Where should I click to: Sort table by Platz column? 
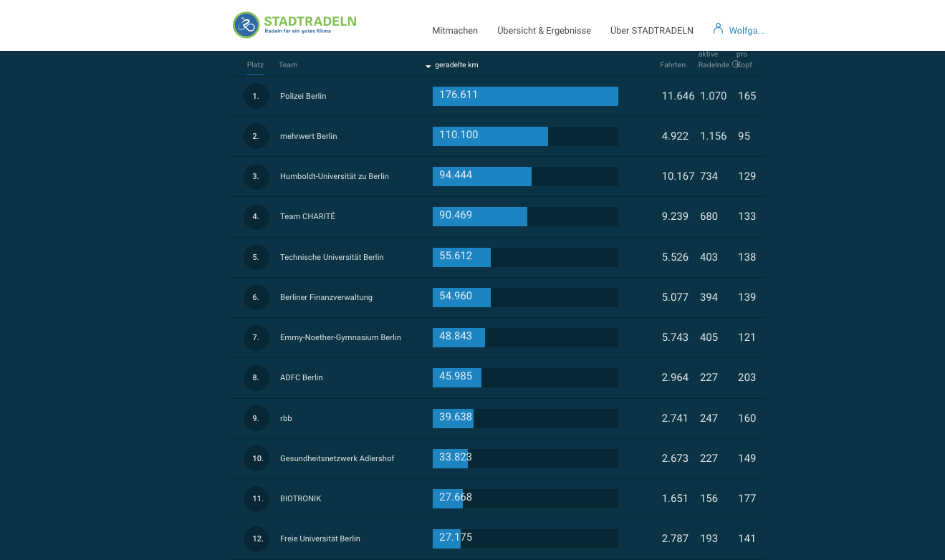pos(255,65)
